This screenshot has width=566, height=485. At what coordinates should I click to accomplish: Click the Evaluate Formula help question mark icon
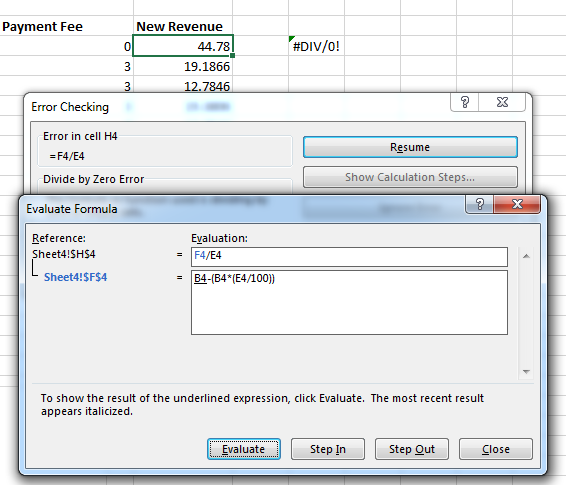pos(479,204)
